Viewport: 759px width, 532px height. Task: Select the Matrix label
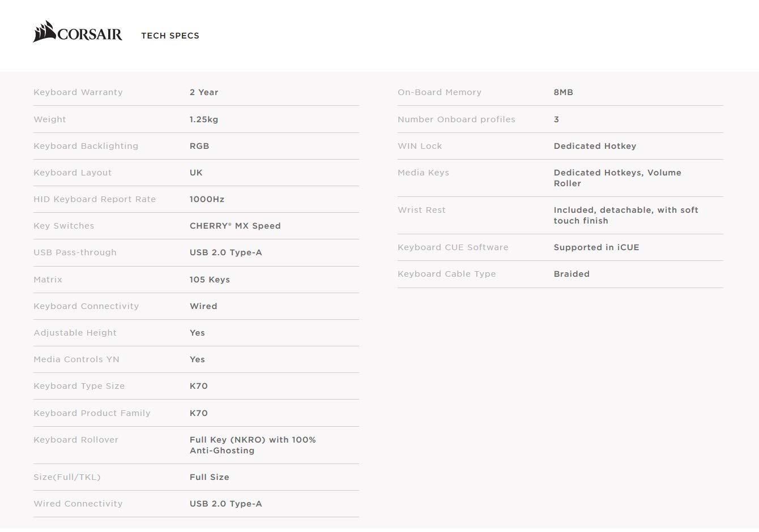click(48, 280)
